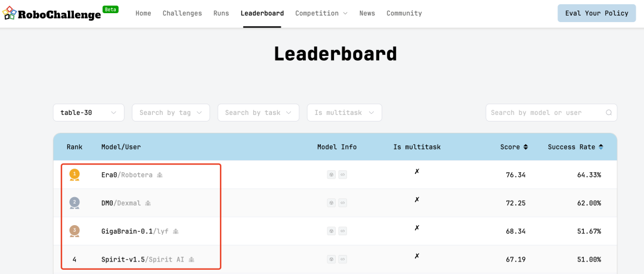This screenshot has height=274, width=644.
Task: Click the Rank column header
Action: [x=75, y=147]
